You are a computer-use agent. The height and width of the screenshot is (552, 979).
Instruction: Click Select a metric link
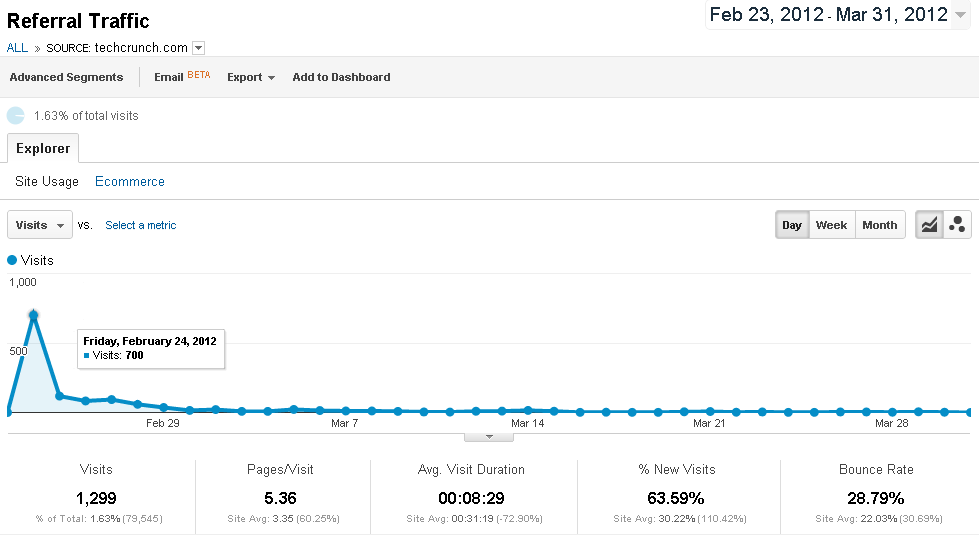tap(140, 226)
